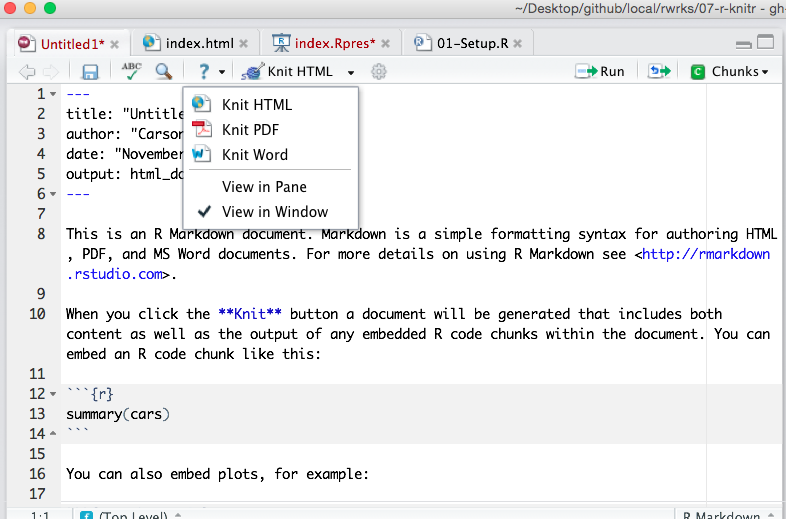The width and height of the screenshot is (786, 519).
Task: Click the output: html_do YAML line
Action: [124, 174]
